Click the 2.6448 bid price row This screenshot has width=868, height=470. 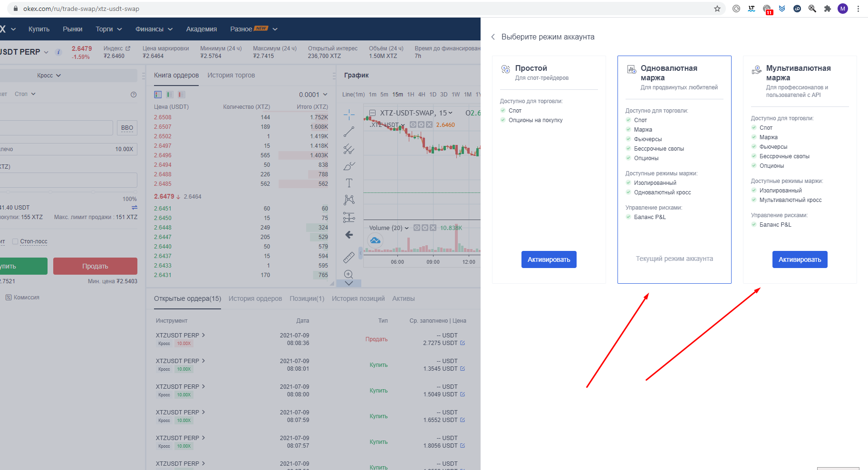click(x=241, y=228)
